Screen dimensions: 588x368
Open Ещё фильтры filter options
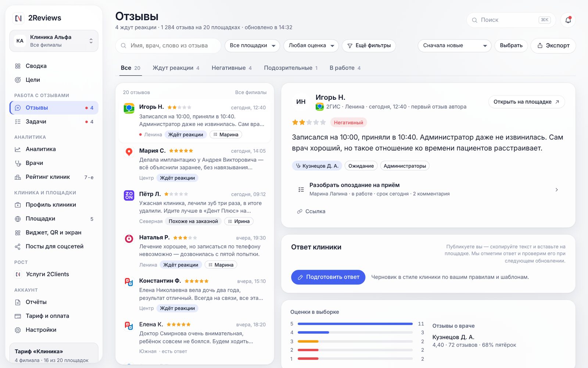pyautogui.click(x=369, y=46)
